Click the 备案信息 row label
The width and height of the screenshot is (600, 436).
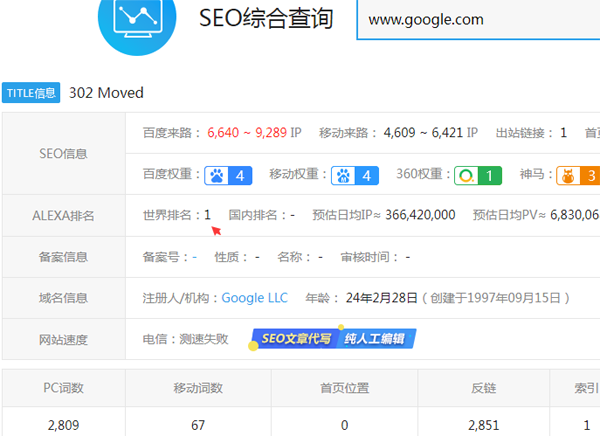click(63, 257)
